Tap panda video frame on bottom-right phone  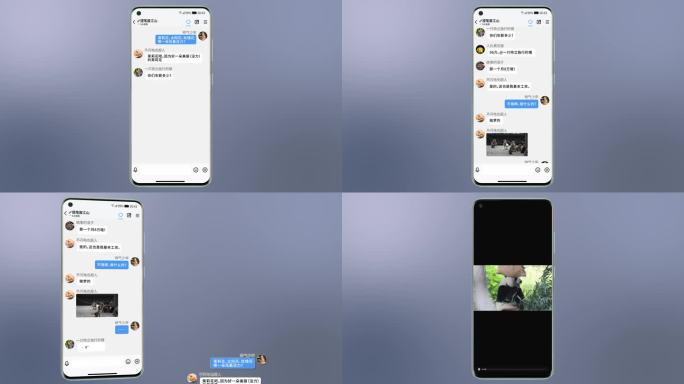point(513,288)
